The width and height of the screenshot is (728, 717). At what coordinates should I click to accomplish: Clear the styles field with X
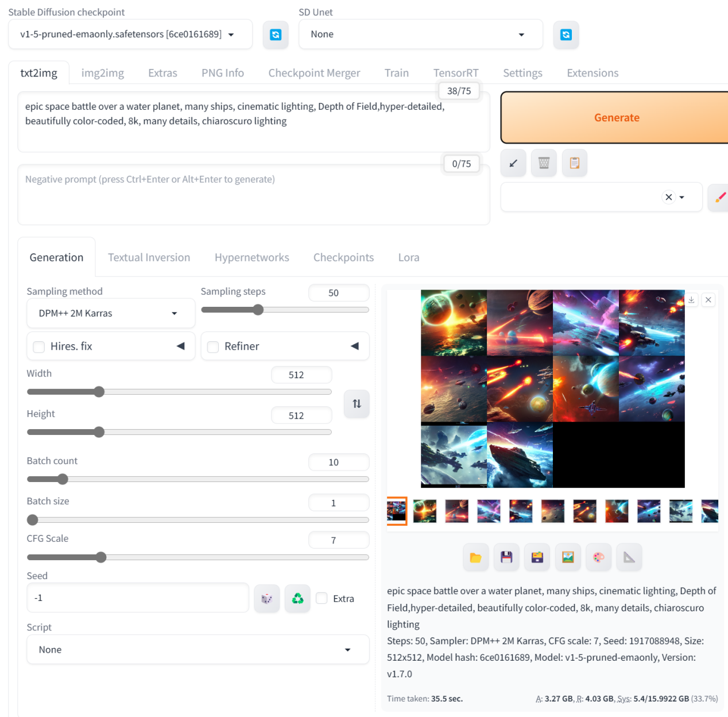click(x=669, y=197)
